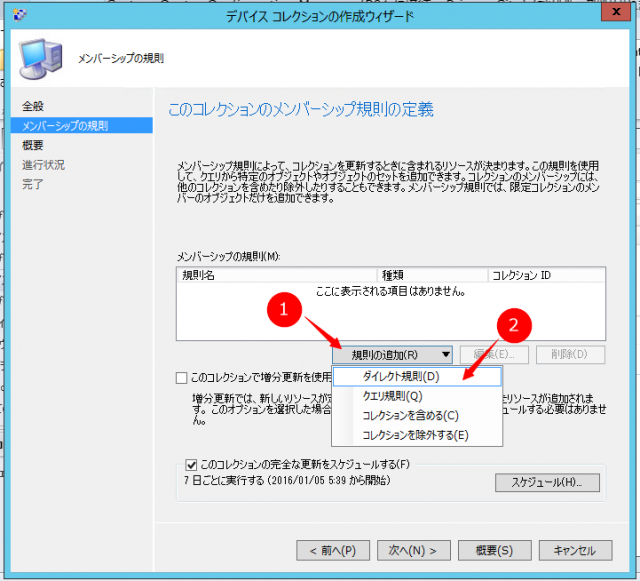Go back using the 前へ(P) button
The height and width of the screenshot is (581, 640).
point(334,550)
